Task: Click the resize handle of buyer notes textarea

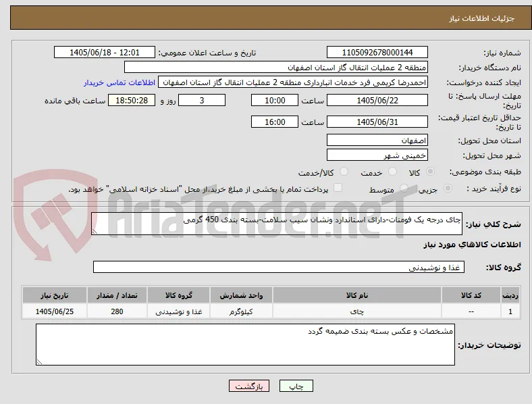Action: coord(39,362)
